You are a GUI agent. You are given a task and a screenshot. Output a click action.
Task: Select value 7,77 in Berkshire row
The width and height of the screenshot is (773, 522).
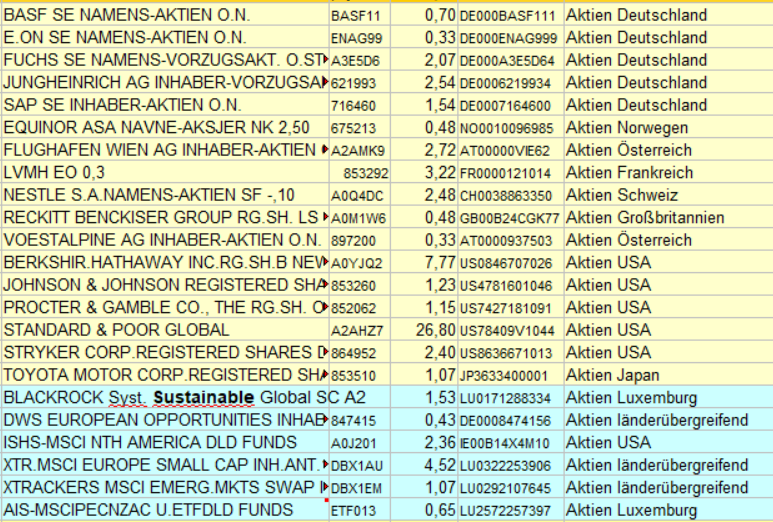[424, 263]
